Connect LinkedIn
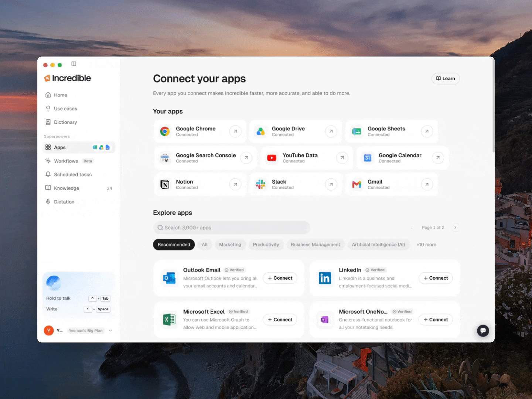This screenshot has height=399, width=532. tap(436, 278)
